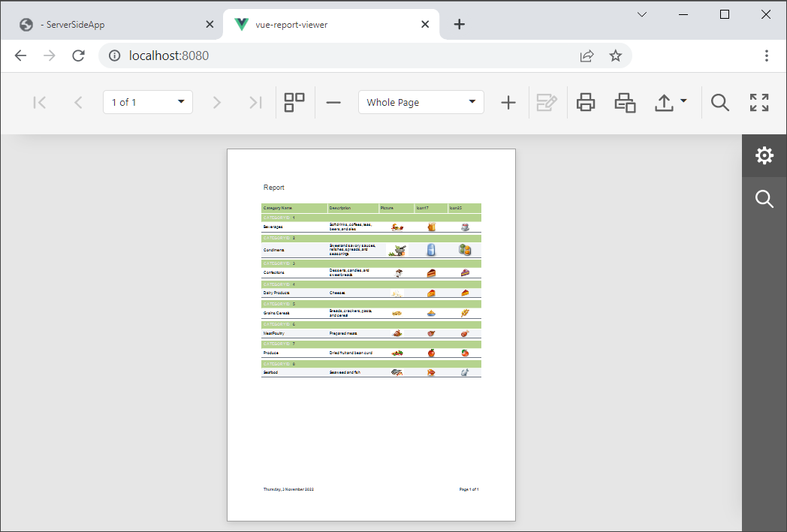Screen dimensions: 787x532
Task: Click the Cheeses description text
Action: (x=337, y=293)
